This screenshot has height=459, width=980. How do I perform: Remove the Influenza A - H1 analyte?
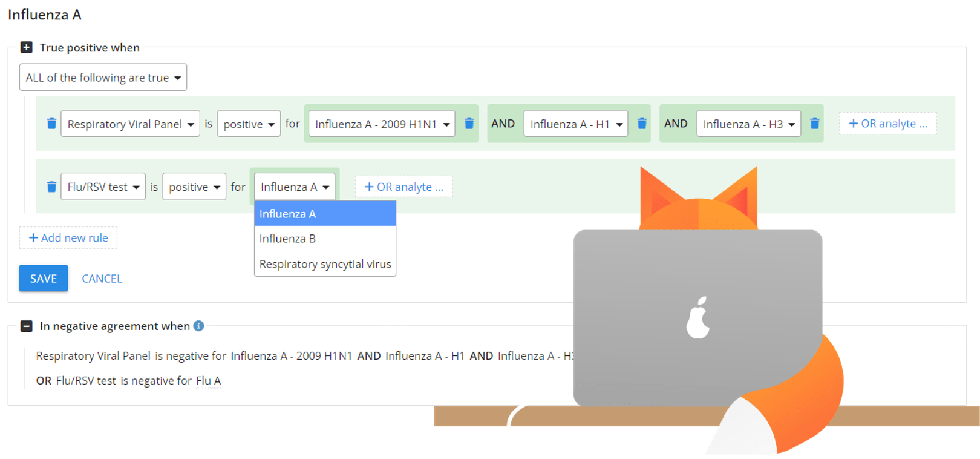[642, 124]
